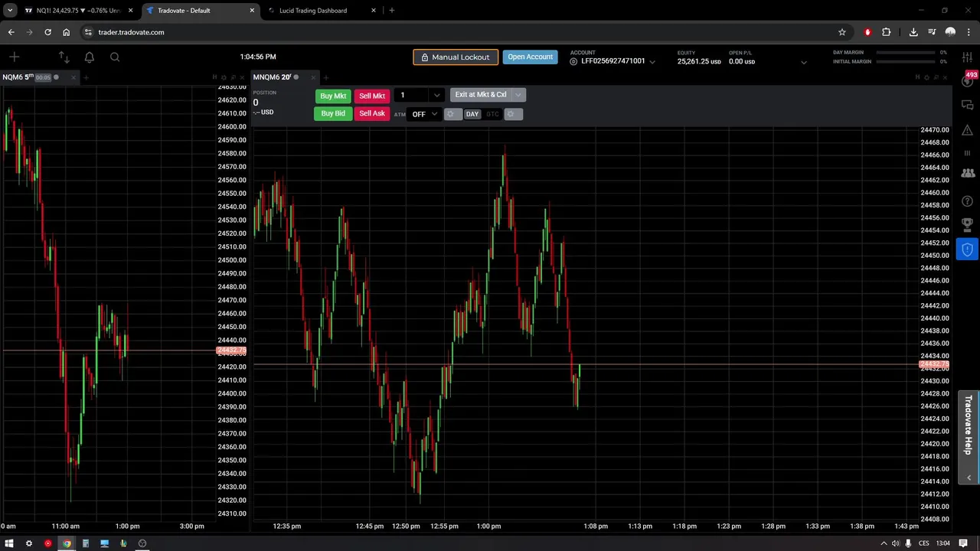Open trophy sidebar icon

click(968, 225)
